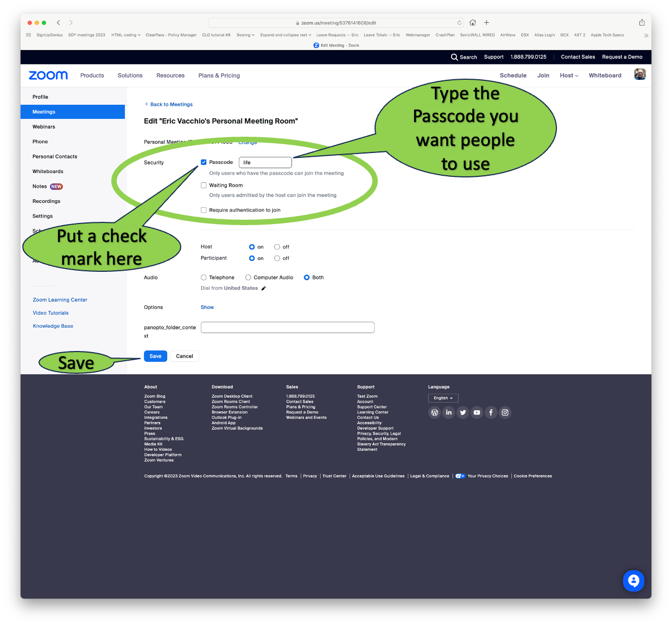Click the privacy choices toggle icon

pyautogui.click(x=460, y=476)
